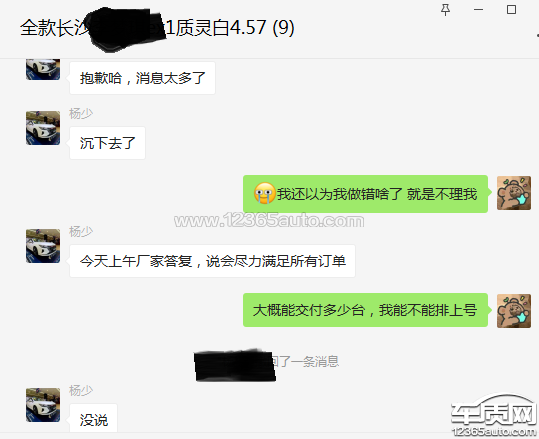
Task: Select the '大概能交付多少台' green bubble
Action: [365, 310]
